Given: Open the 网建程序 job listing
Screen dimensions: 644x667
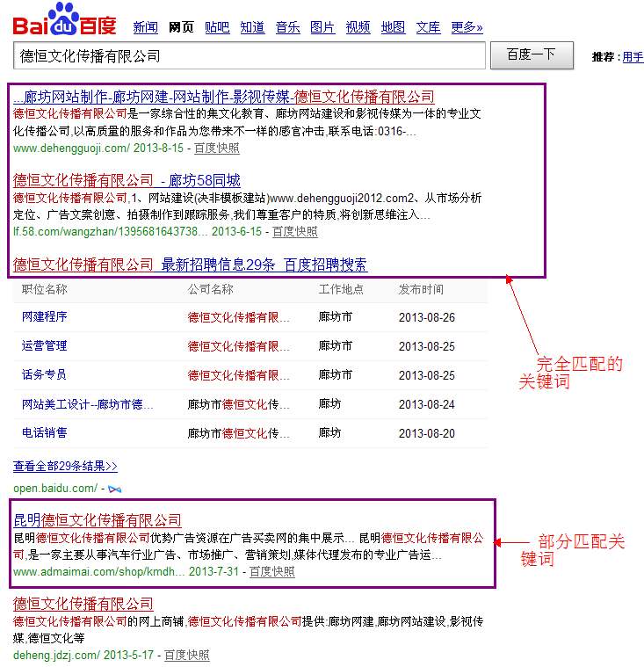Looking at the screenshot, I should coord(44,316).
